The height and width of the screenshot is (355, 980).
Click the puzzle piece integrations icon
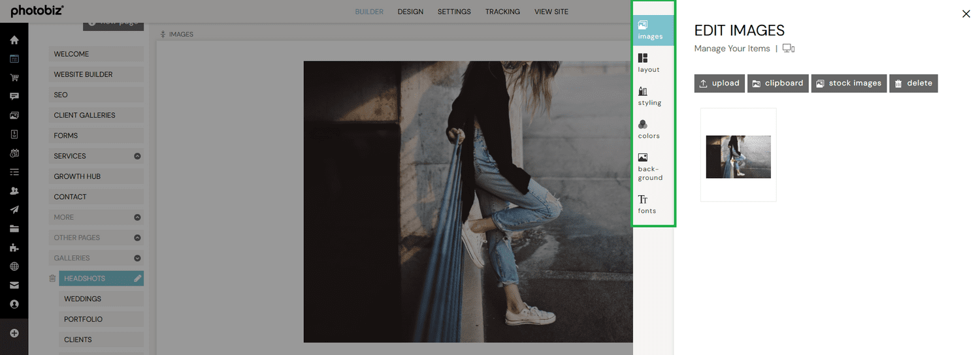pos(14,248)
